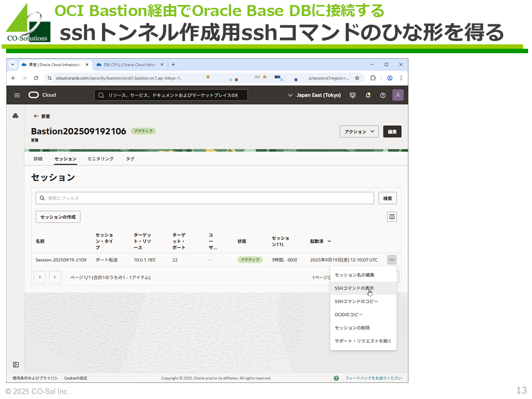The height and width of the screenshot is (399, 532).
Task: Click the Bastion202509192106 heading
Action: (x=78, y=131)
